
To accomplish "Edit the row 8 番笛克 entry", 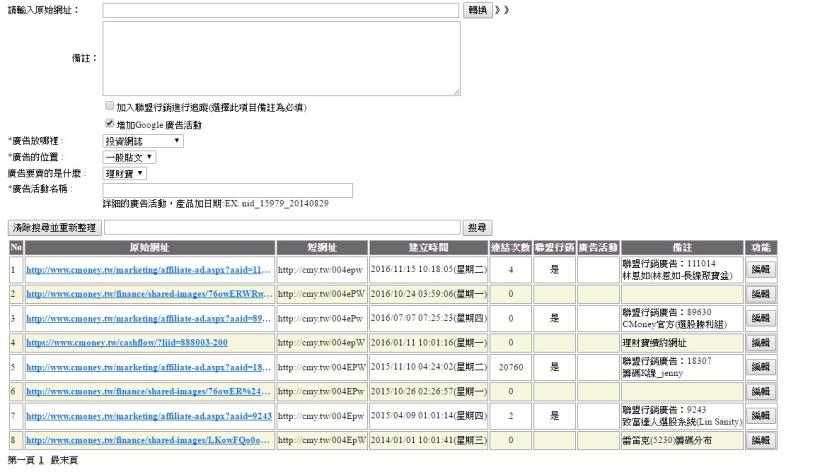I will click(x=760, y=440).
